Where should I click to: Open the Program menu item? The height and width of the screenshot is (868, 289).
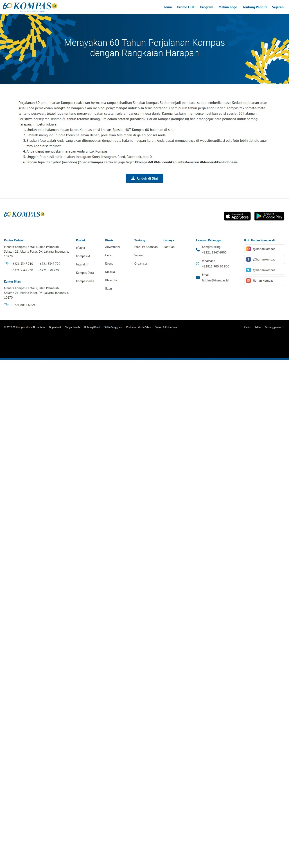pos(207,7)
